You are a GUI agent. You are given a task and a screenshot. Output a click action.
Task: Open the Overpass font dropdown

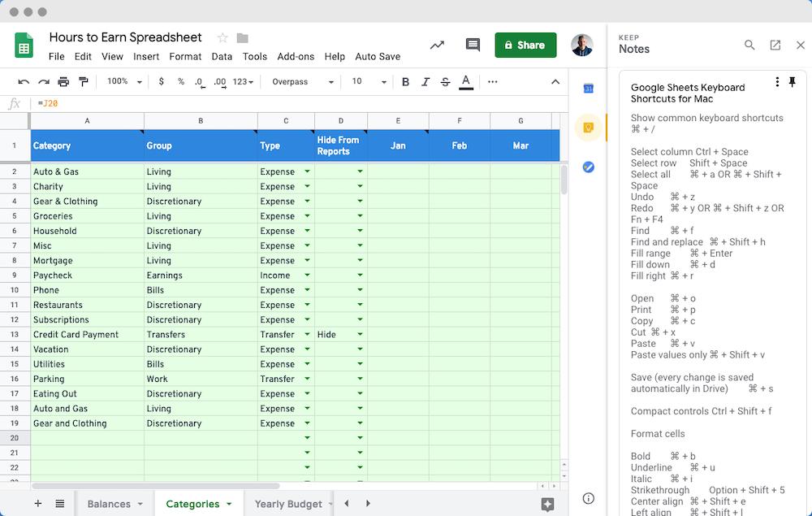[302, 82]
